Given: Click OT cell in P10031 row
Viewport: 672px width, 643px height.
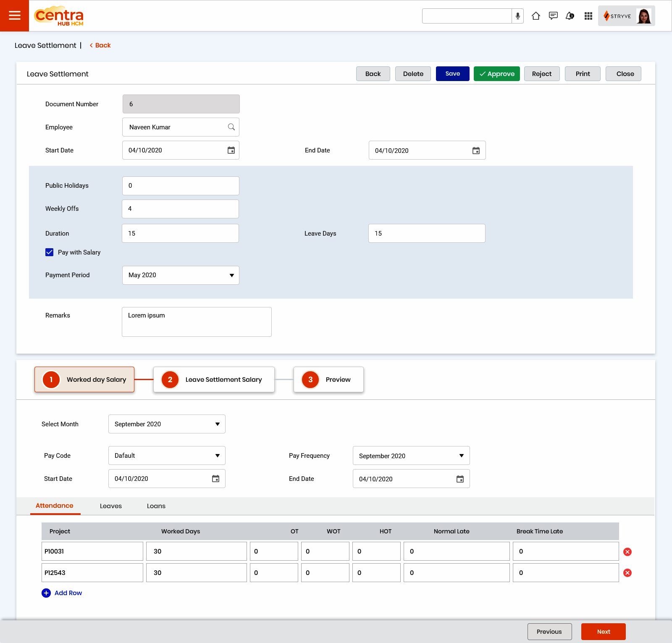Looking at the screenshot, I should [274, 551].
